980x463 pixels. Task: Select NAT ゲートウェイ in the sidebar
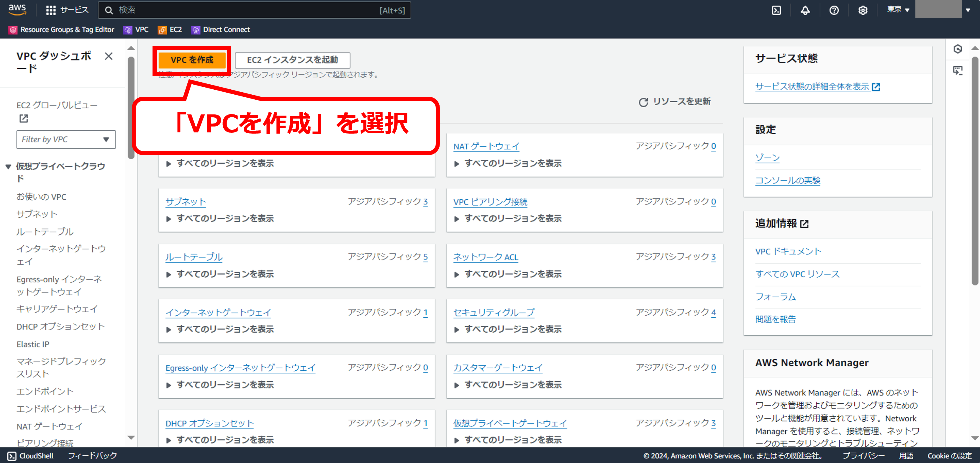(49, 426)
